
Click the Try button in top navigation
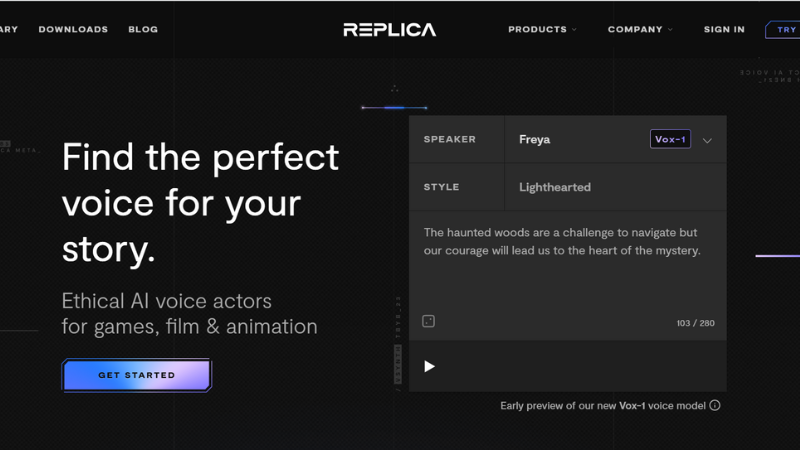pos(783,30)
